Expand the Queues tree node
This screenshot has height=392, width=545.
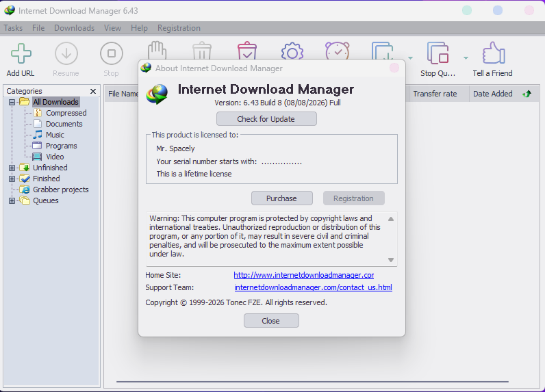12,200
